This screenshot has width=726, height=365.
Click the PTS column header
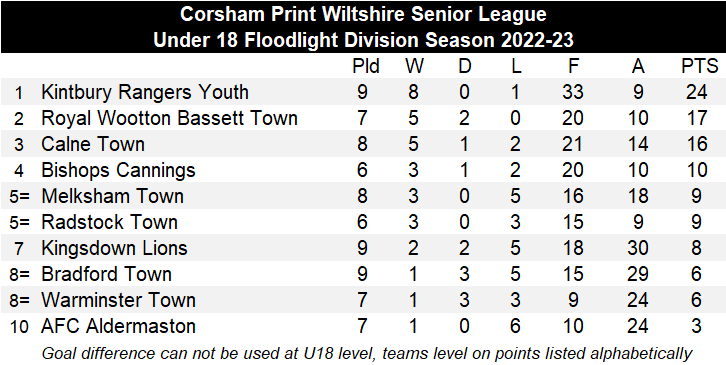[699, 67]
